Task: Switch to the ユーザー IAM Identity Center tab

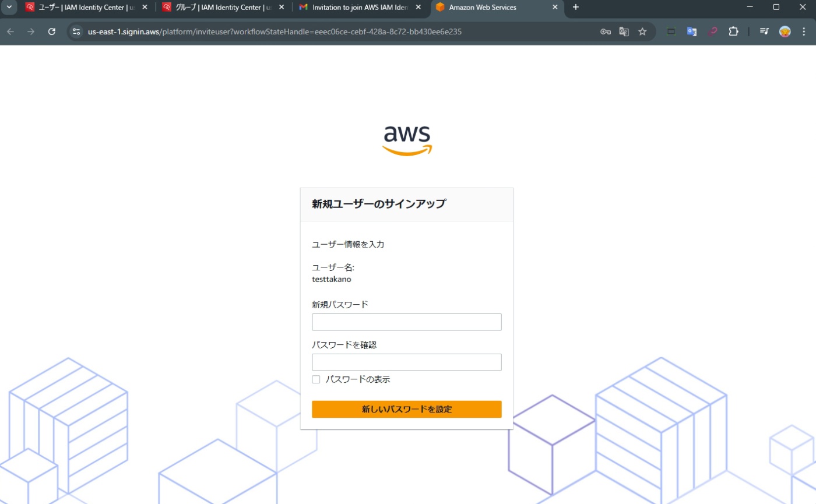Action: click(x=86, y=8)
